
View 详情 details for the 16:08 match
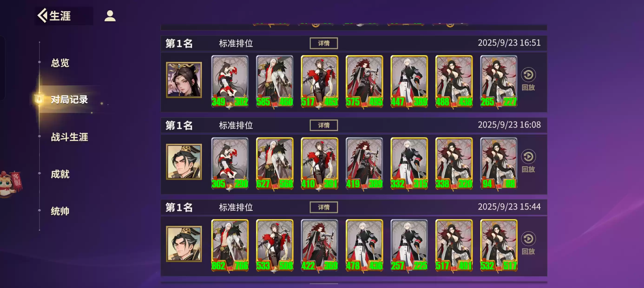point(323,125)
